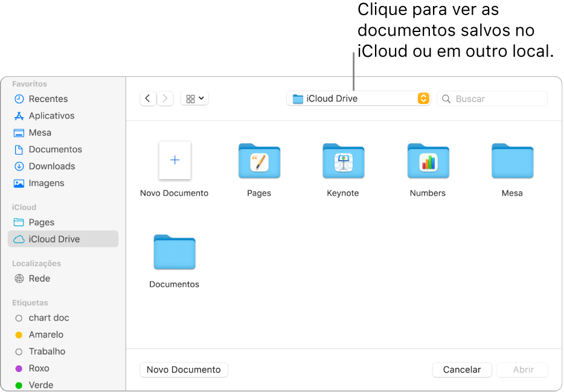Select the Mesa folder in file area

pos(512,161)
